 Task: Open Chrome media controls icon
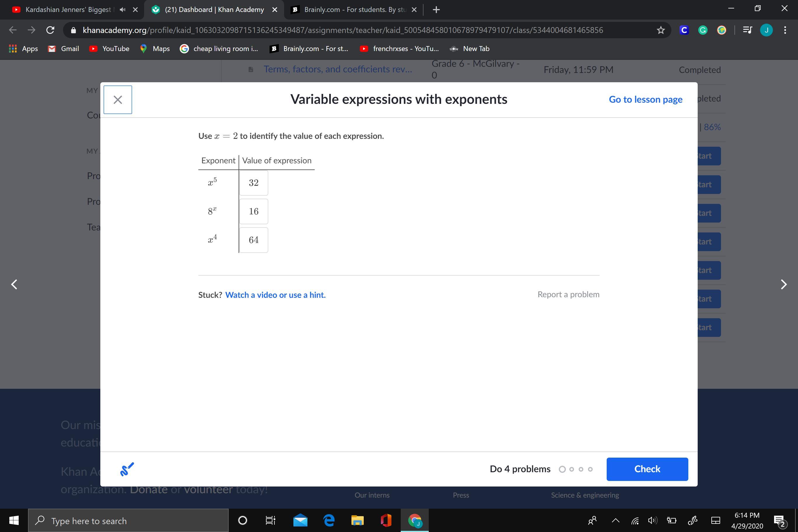748,30
